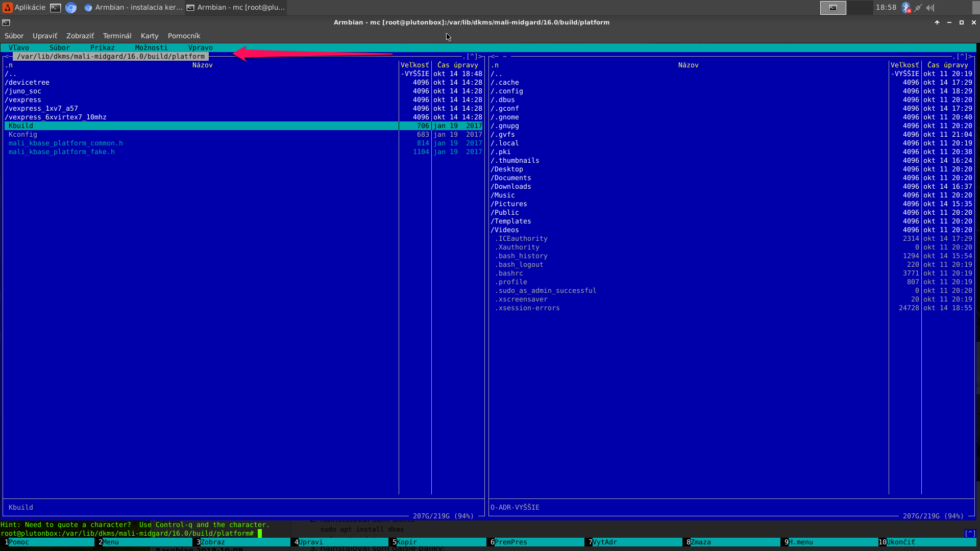Screen dimensions: 980x551
Task: Select the Kconfig file
Action: click(x=243, y=134)
